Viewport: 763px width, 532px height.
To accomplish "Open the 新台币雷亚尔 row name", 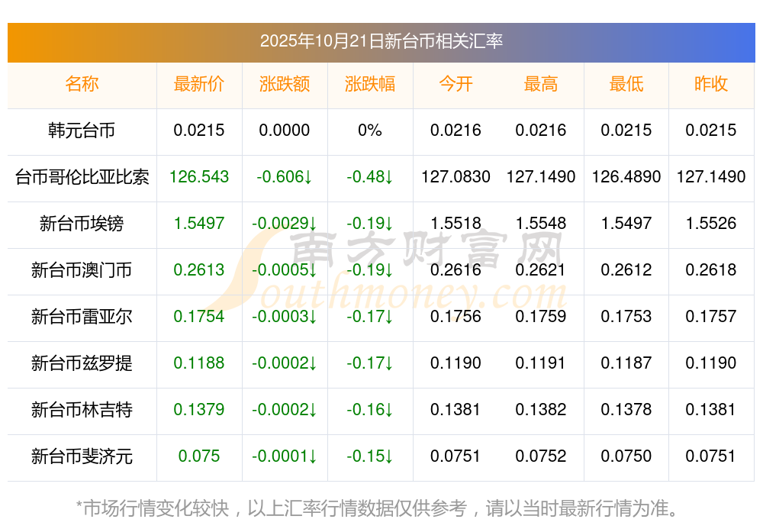I will (82, 317).
